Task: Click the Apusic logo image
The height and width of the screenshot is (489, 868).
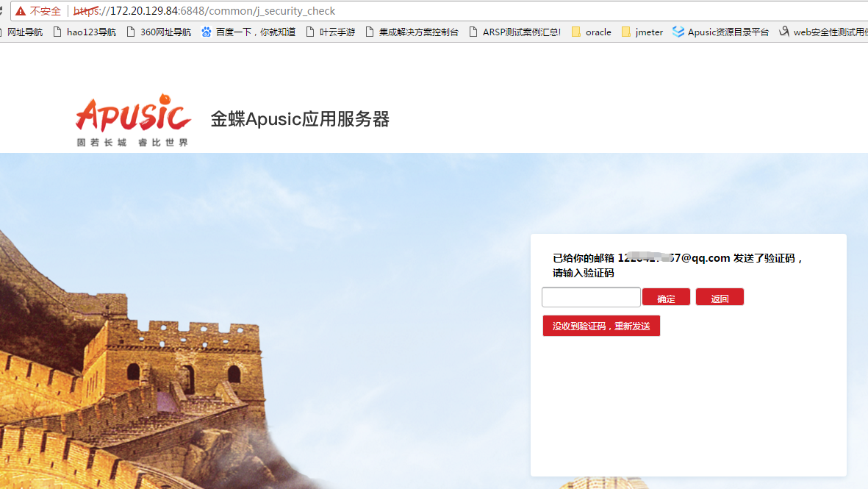Action: [x=133, y=120]
